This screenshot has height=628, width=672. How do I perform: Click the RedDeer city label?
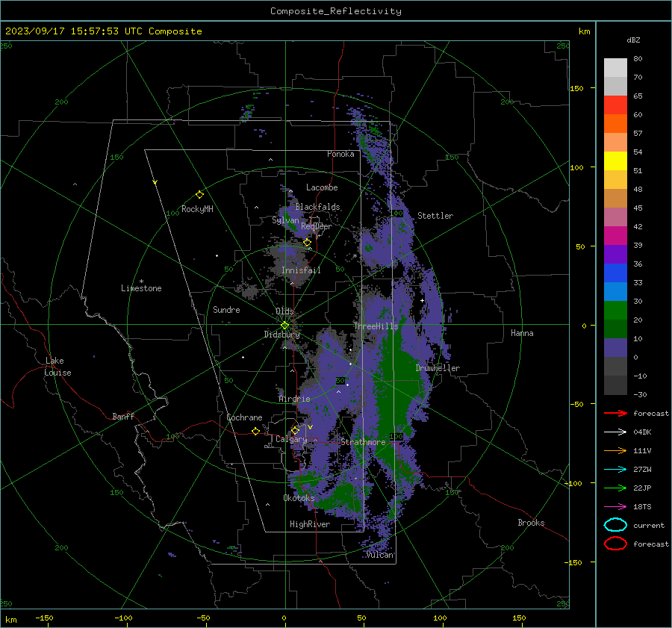tap(317, 226)
